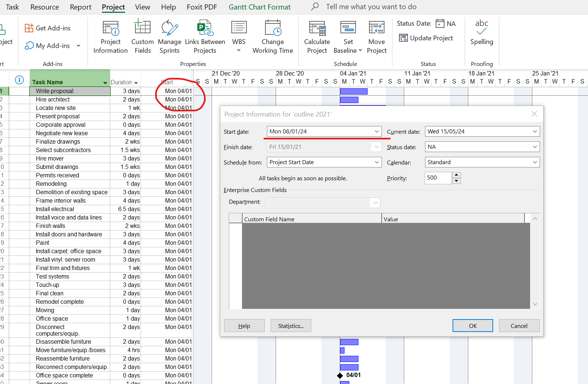Select Manage Sprints

[169, 36]
